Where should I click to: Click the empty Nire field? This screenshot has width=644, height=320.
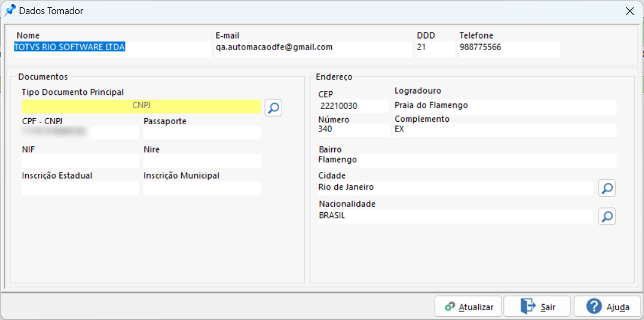coord(202,161)
